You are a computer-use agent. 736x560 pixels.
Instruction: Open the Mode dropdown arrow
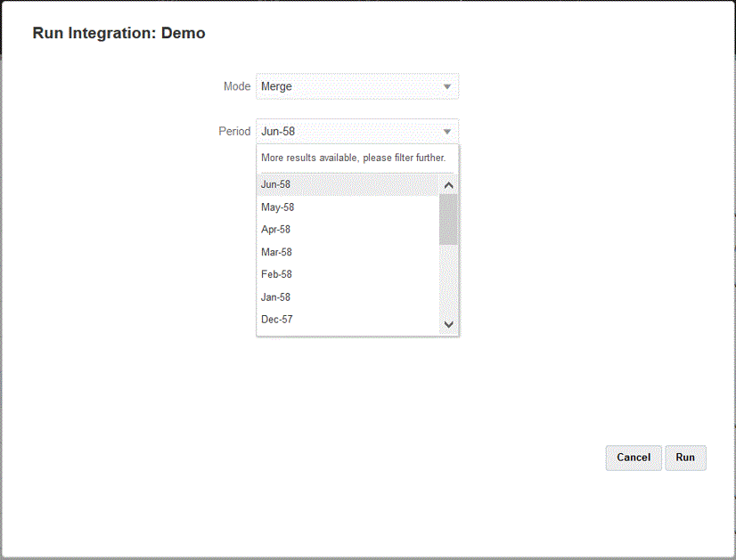click(x=447, y=87)
